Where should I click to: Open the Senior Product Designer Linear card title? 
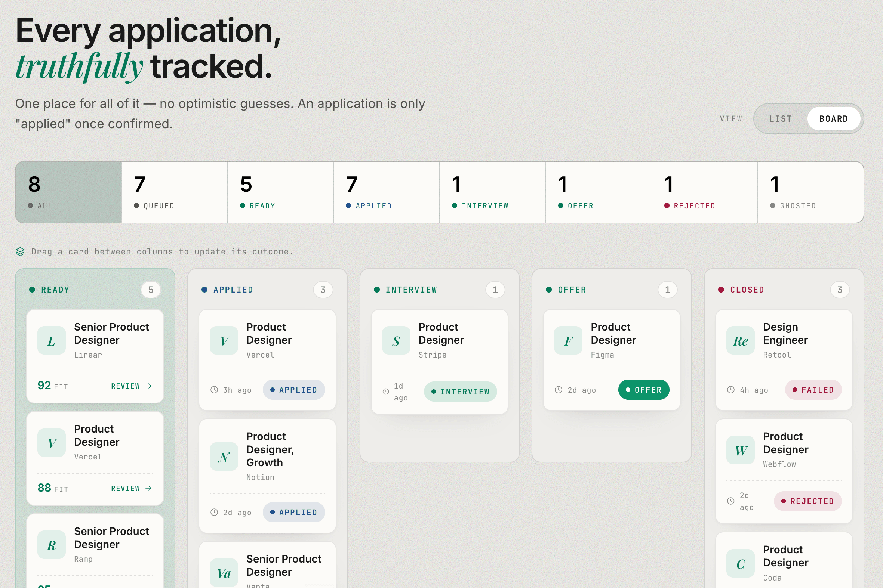point(111,333)
